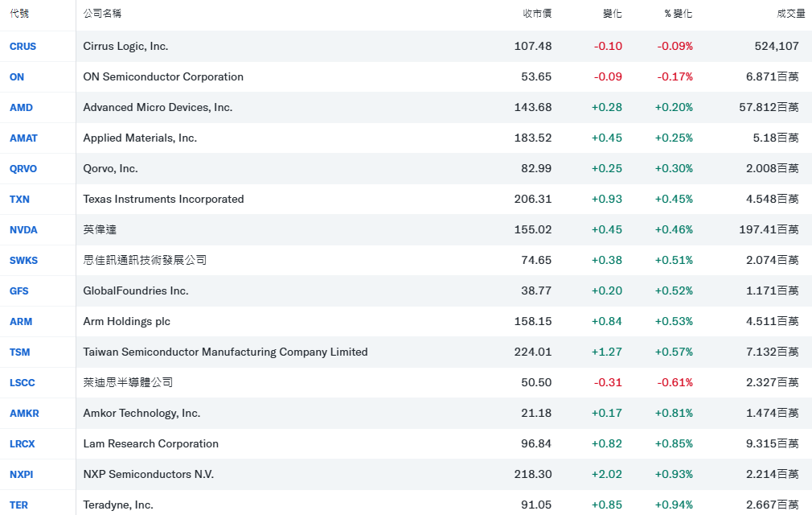Click the closing price 183.52
The image size is (812, 515).
pos(533,138)
